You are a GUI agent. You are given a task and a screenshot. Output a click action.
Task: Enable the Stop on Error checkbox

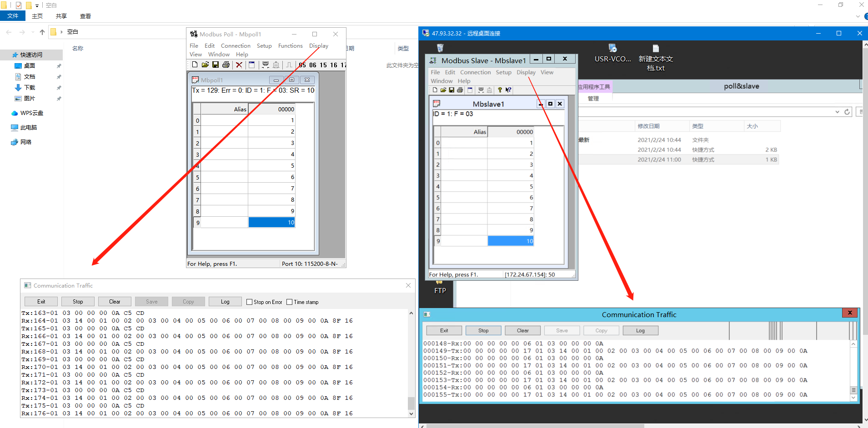click(x=249, y=302)
